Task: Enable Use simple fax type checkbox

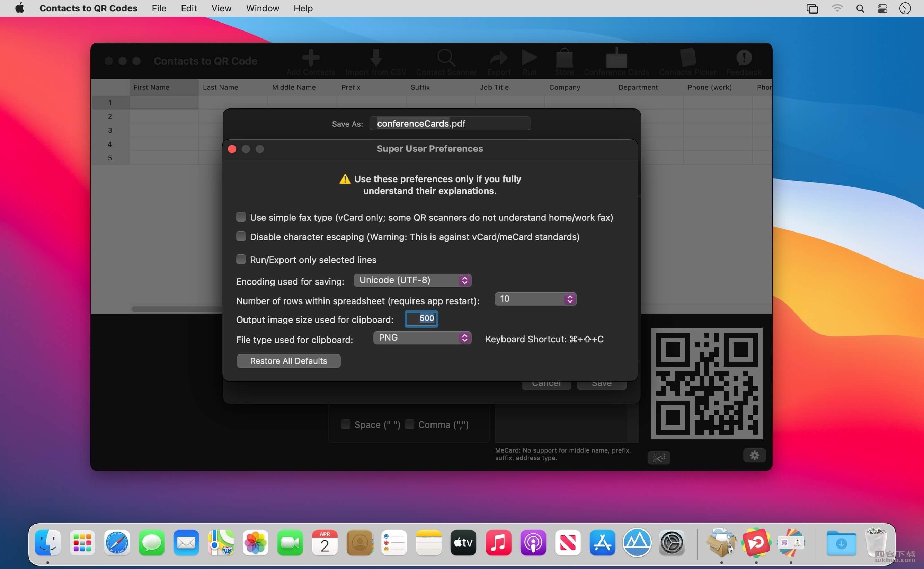Action: 241,217
